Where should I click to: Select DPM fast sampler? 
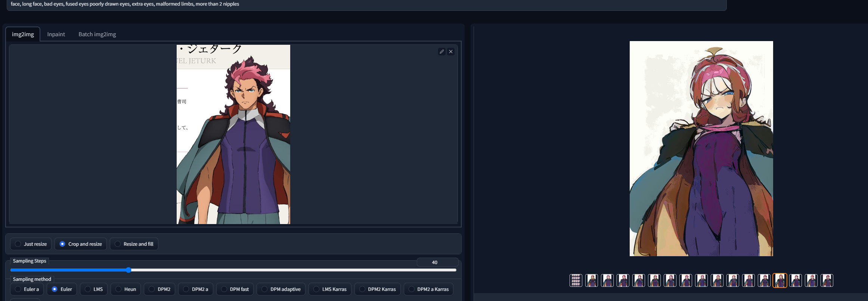(235, 289)
